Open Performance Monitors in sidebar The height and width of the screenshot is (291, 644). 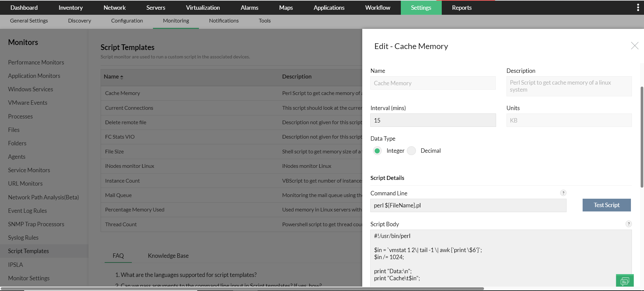(36, 62)
